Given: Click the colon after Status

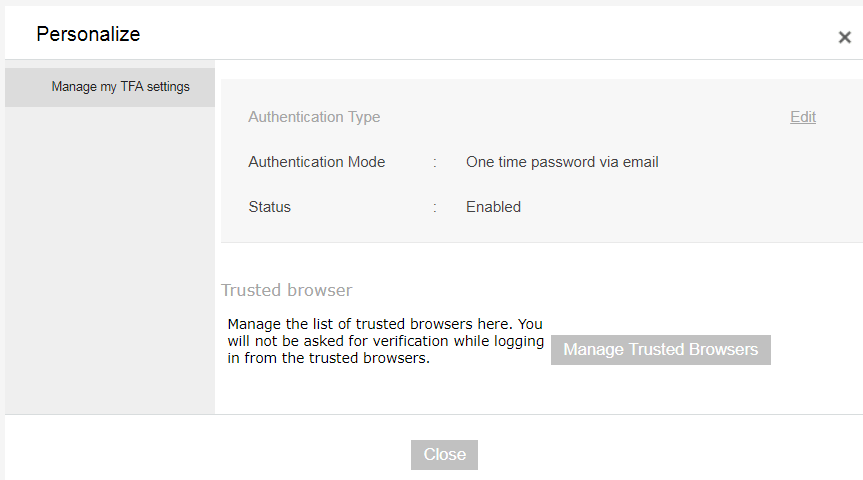Looking at the screenshot, I should pyautogui.click(x=435, y=207).
